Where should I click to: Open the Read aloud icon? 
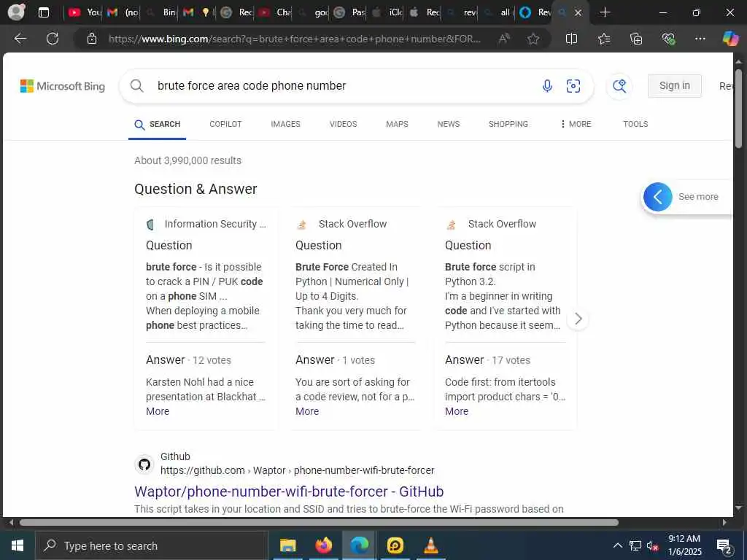click(504, 39)
